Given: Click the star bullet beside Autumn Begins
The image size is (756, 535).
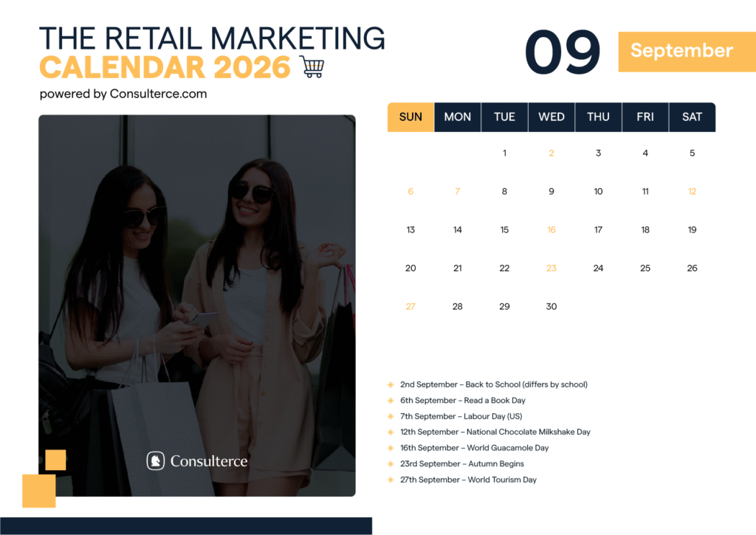Looking at the screenshot, I should 390,463.
